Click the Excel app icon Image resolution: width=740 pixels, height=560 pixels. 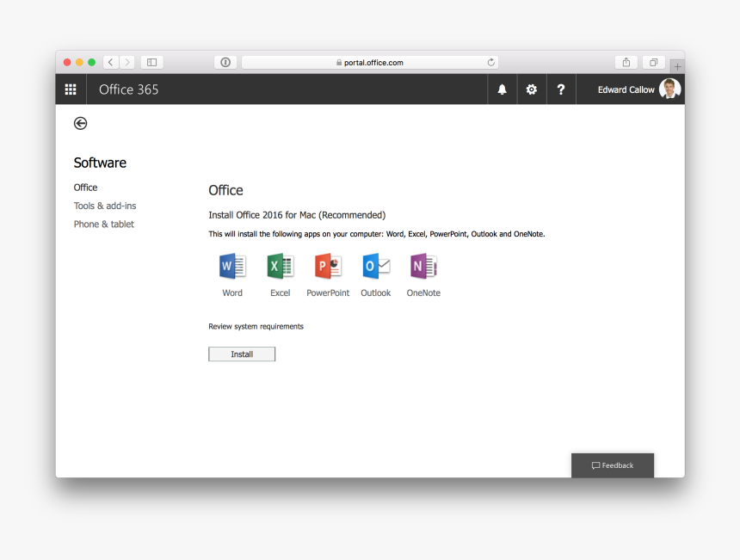(x=281, y=266)
